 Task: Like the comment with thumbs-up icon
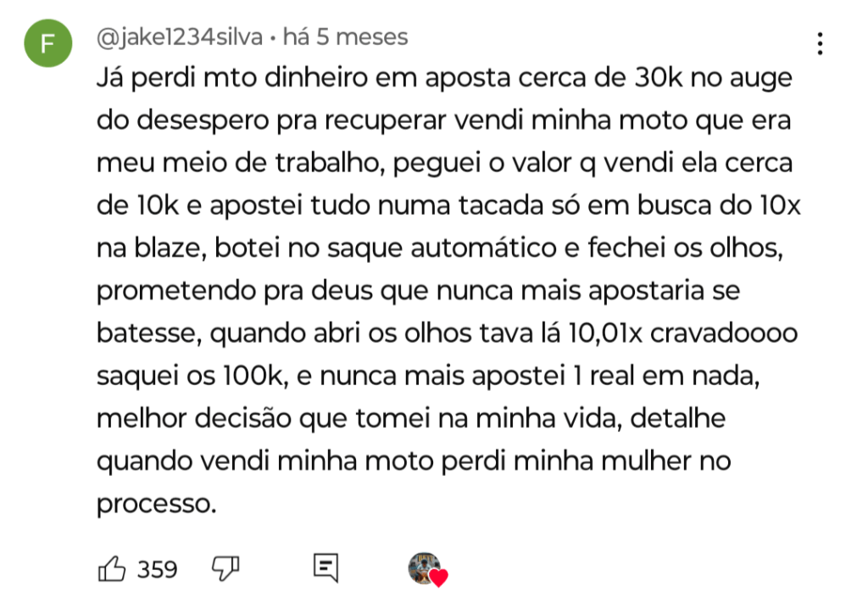coord(113,568)
